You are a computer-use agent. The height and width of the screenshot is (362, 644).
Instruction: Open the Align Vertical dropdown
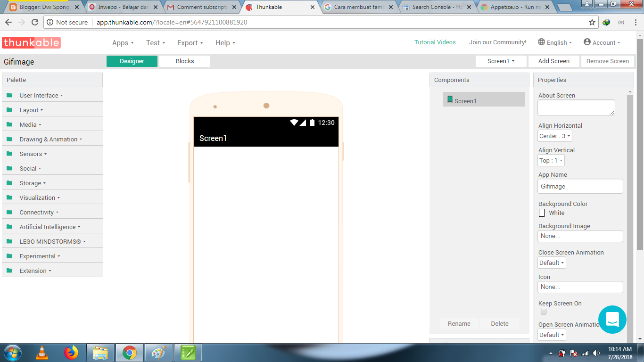(x=551, y=160)
